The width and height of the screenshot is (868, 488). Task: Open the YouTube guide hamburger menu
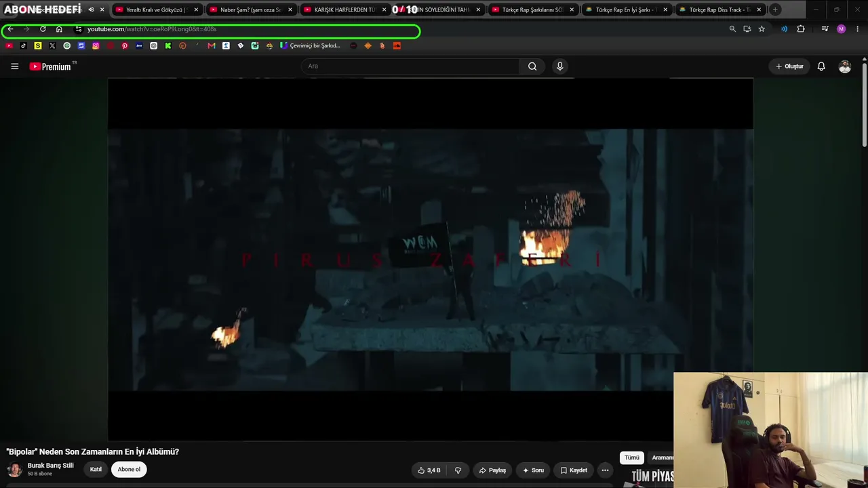point(14,66)
